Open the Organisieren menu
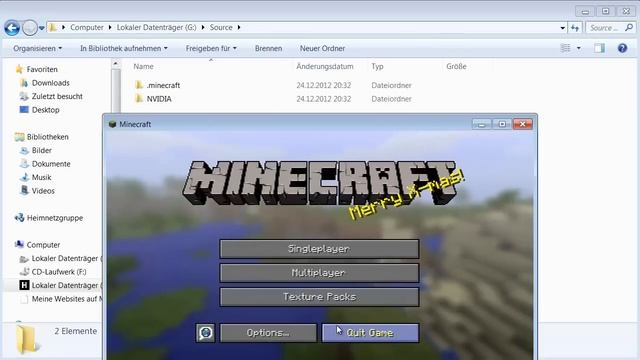This screenshot has height=360, width=640. point(38,48)
